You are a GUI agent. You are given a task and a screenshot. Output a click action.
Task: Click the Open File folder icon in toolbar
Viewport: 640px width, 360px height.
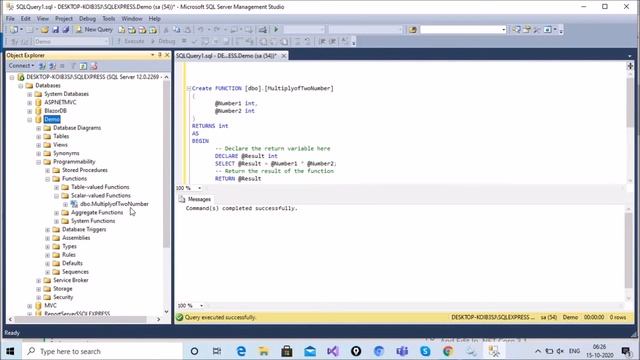tap(44, 29)
